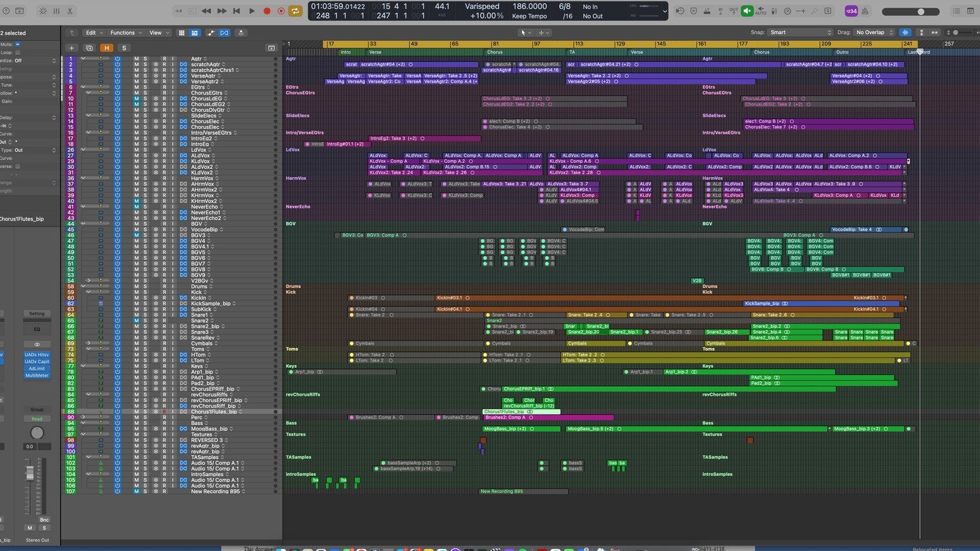Open the Snap Smart dropdown
The width and height of the screenshot is (980, 551).
coord(800,33)
